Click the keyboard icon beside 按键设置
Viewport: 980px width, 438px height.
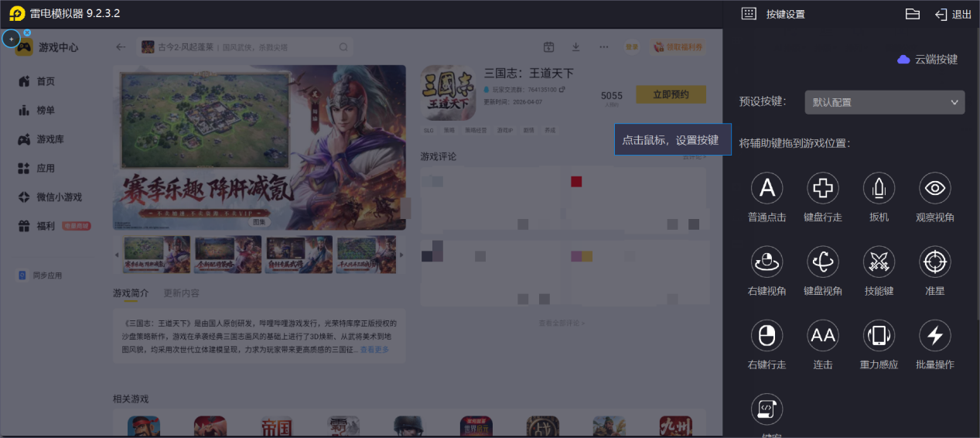(748, 14)
